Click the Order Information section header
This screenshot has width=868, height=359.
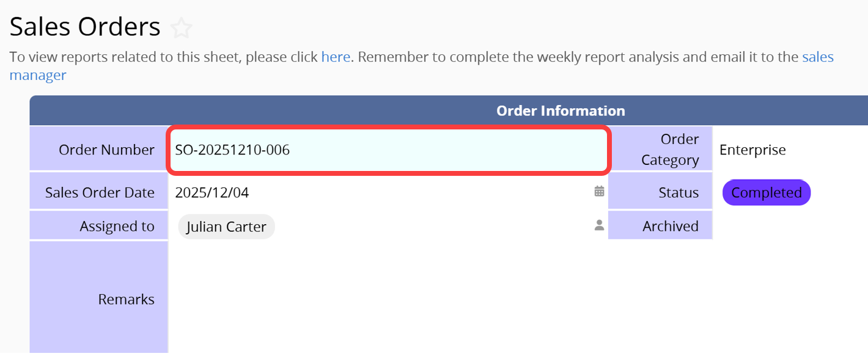[x=560, y=111]
